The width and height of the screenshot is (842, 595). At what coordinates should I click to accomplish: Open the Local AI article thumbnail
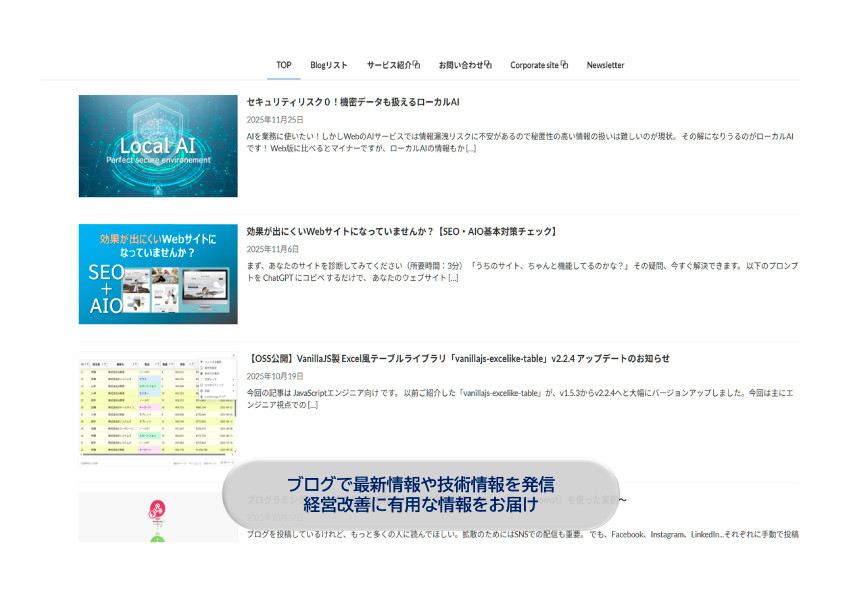click(158, 146)
